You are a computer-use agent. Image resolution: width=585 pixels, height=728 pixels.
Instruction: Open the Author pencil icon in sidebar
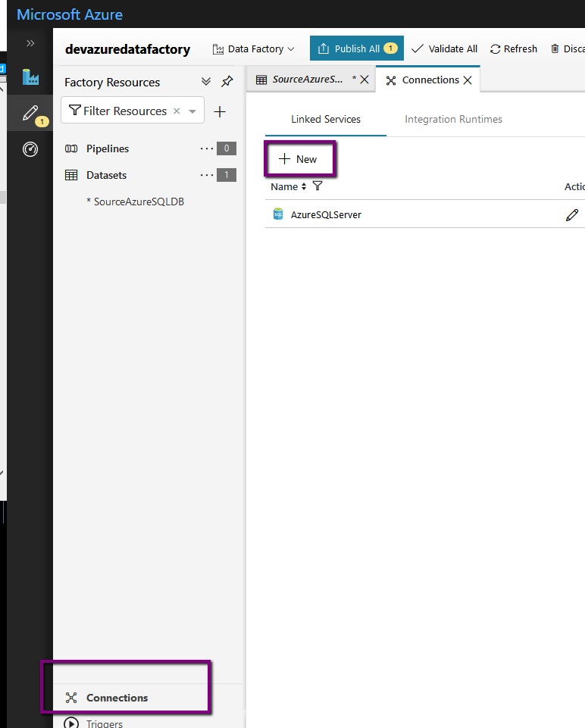tap(30, 114)
